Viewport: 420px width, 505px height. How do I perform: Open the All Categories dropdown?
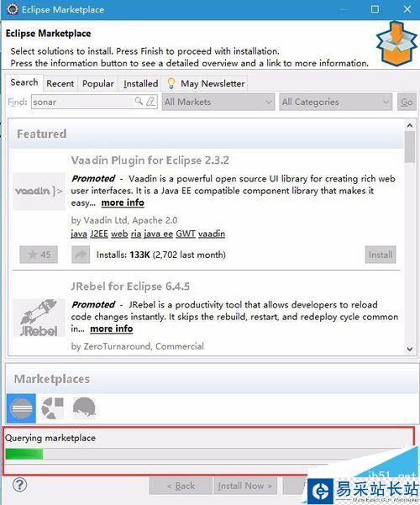336,102
